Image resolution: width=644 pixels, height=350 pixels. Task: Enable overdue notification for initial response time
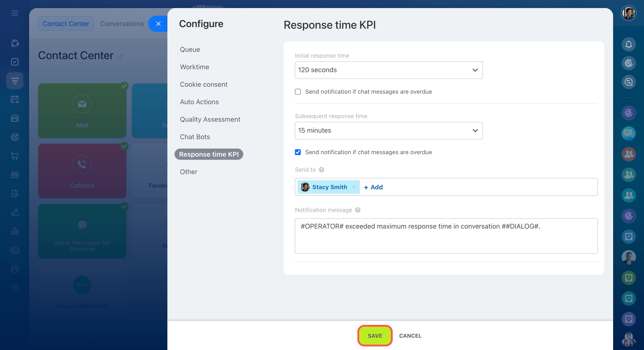click(298, 92)
